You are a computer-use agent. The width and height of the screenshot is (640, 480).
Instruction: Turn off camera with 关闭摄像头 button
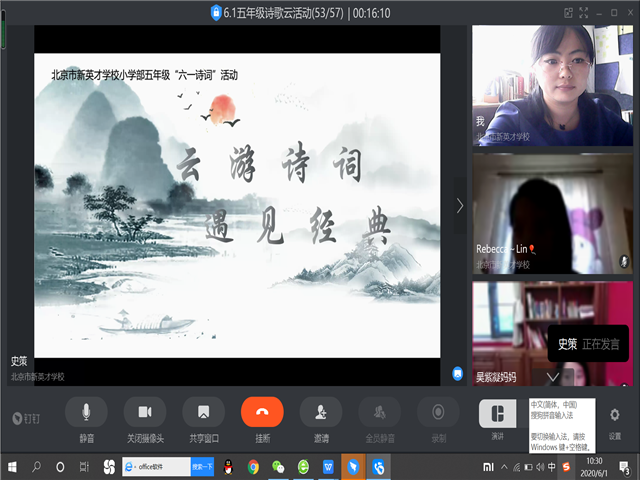145,412
